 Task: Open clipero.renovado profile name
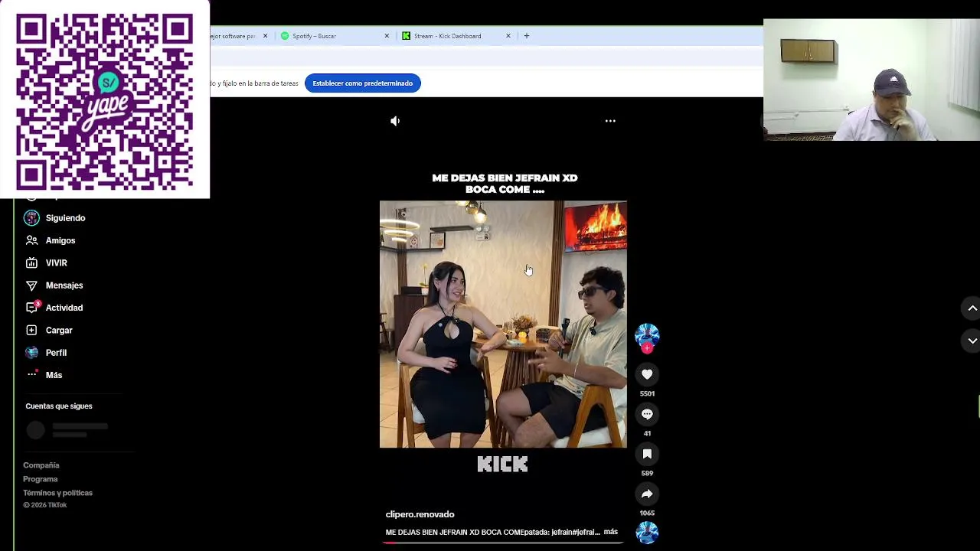coord(420,514)
